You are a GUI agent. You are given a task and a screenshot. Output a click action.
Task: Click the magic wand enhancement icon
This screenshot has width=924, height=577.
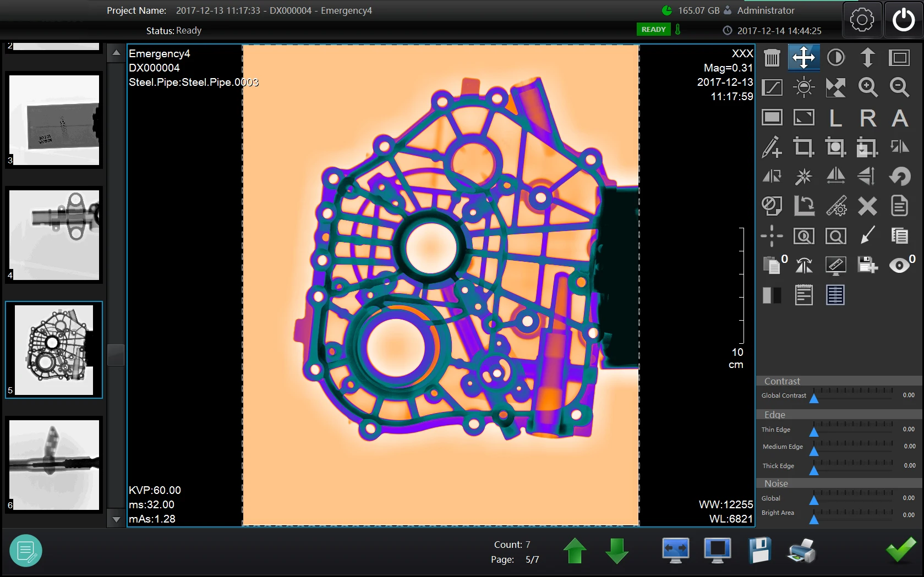pos(803,177)
